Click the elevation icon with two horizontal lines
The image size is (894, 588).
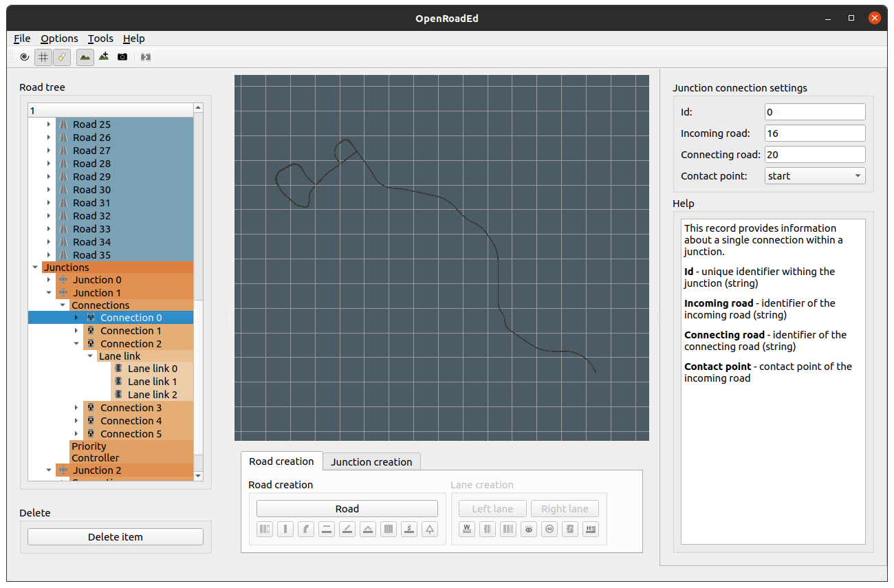pos(327,529)
